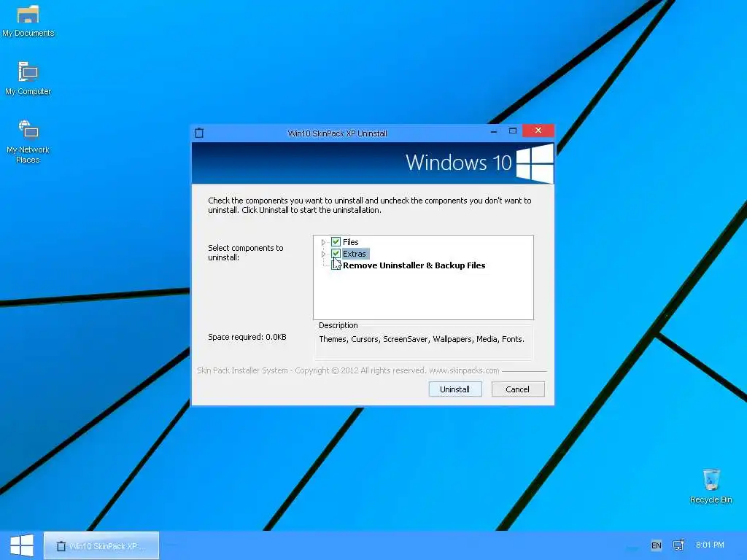Check Remove Uninstaller & Backup Files box
This screenshot has width=747, height=560.
pos(336,265)
